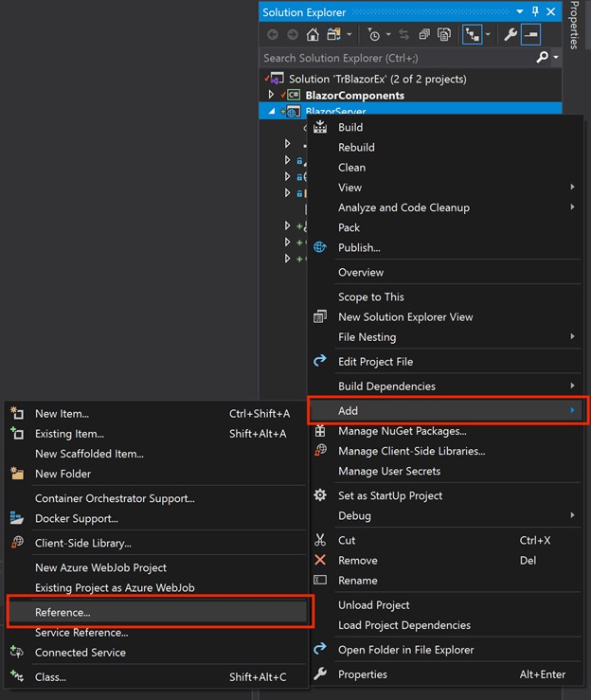Click New Item... in the Add submenu
This screenshot has height=700, width=591.
tap(62, 413)
